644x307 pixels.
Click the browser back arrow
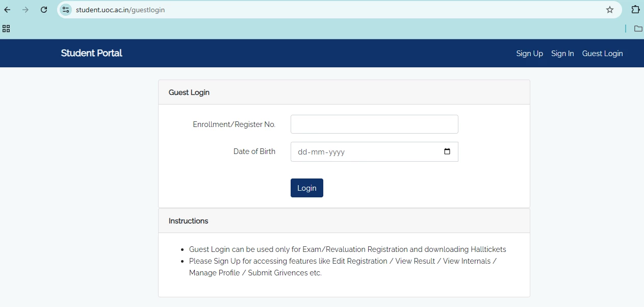7,10
